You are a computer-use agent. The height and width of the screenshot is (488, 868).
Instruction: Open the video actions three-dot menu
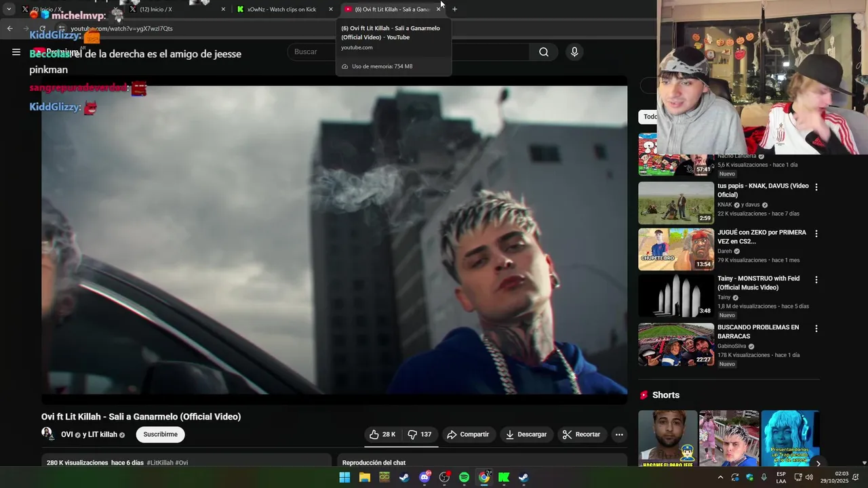pos(619,434)
